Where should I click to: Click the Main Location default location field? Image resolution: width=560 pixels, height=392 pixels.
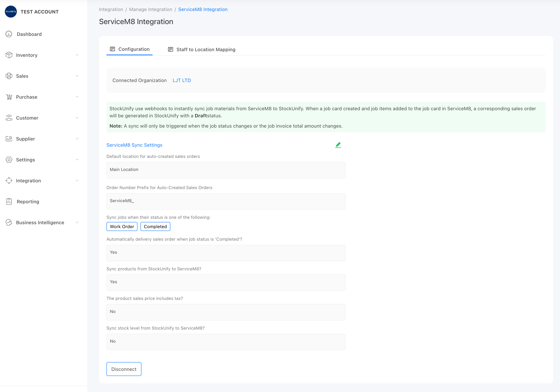click(226, 170)
